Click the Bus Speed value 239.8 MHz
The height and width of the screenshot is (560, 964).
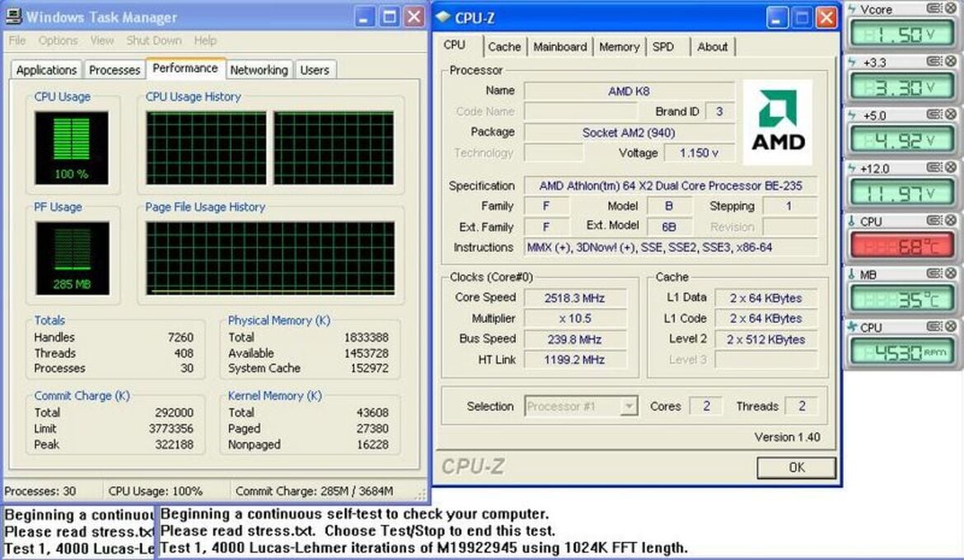coord(574,339)
